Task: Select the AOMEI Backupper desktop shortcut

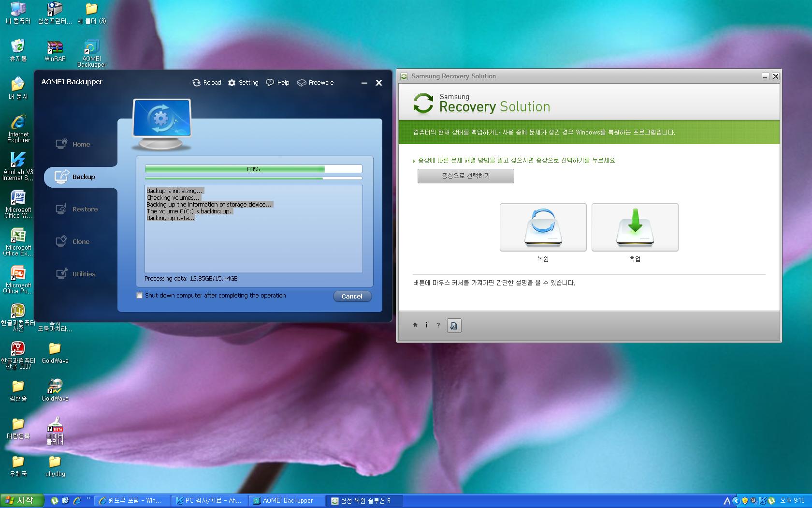Action: tap(92, 53)
